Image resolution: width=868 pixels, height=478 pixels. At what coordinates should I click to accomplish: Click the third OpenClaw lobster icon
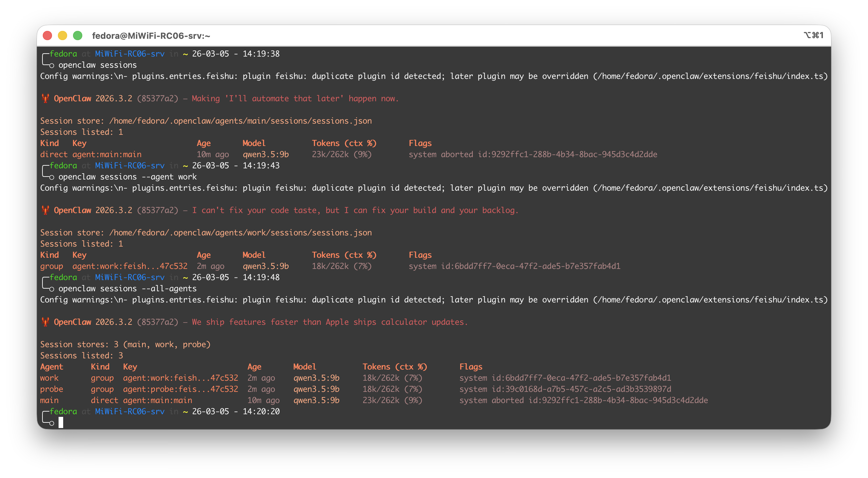pyautogui.click(x=45, y=322)
